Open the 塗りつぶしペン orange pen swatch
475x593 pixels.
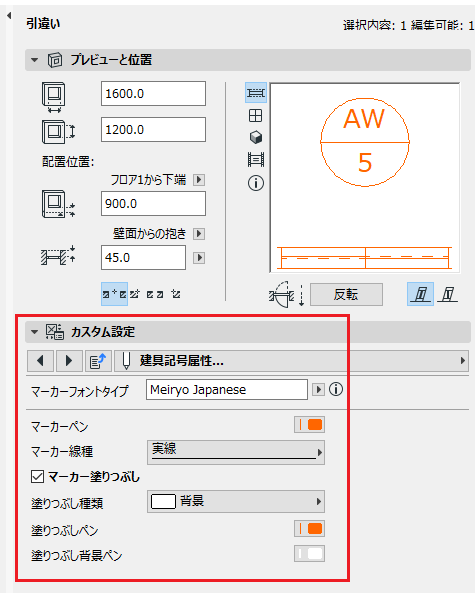309,529
